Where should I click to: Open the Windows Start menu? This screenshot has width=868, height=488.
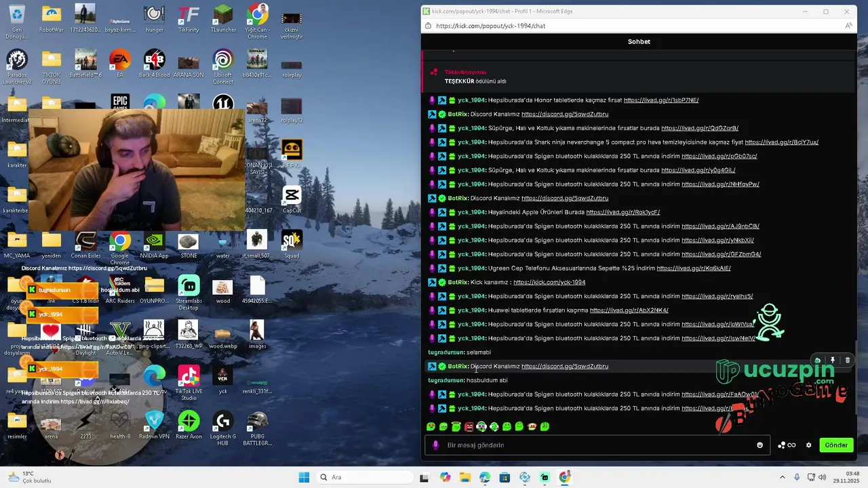pyautogui.click(x=304, y=477)
